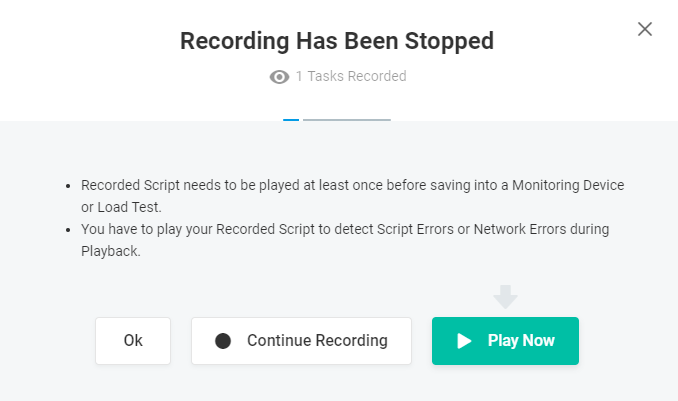Image resolution: width=678 pixels, height=401 pixels.
Task: Click the eye icon beside Tasks Recorded
Action: [280, 76]
